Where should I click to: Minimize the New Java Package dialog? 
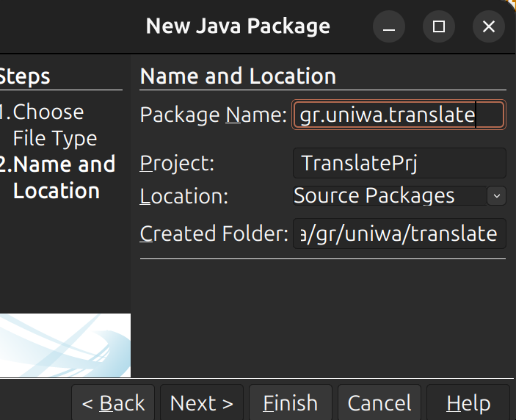pos(389,26)
